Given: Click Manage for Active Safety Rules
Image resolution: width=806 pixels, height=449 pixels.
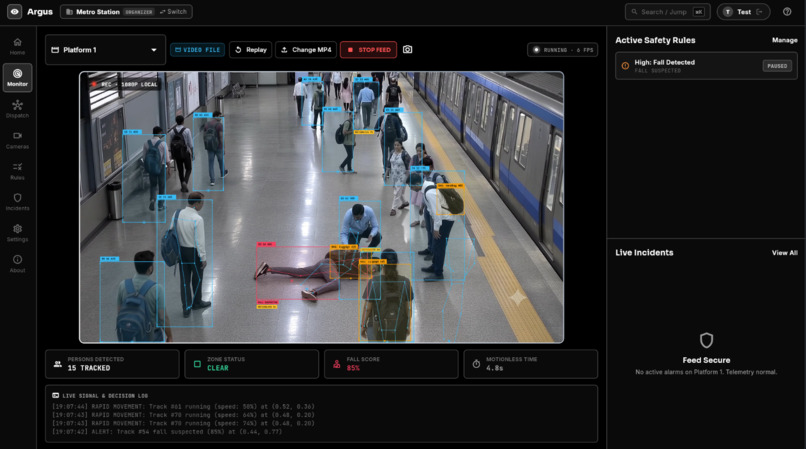Looking at the screenshot, I should [784, 40].
